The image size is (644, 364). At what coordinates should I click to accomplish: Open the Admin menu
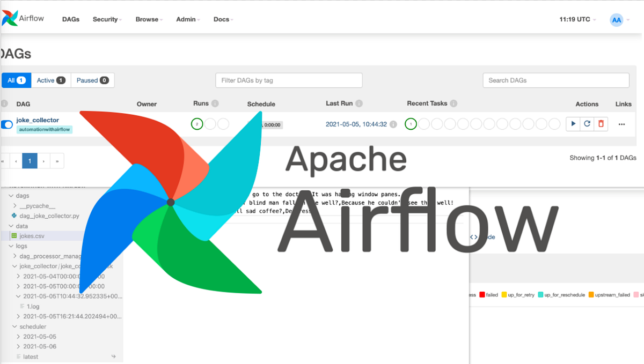186,19
